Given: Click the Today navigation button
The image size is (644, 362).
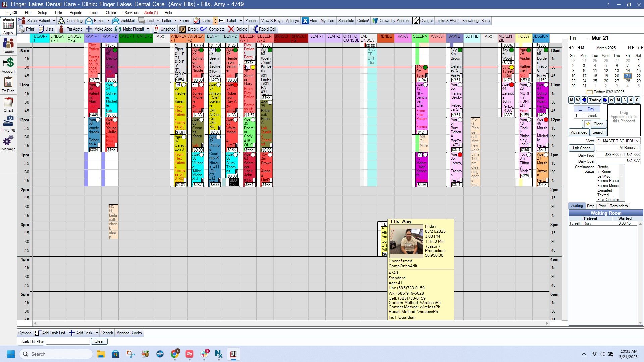Looking at the screenshot, I should point(595,100).
